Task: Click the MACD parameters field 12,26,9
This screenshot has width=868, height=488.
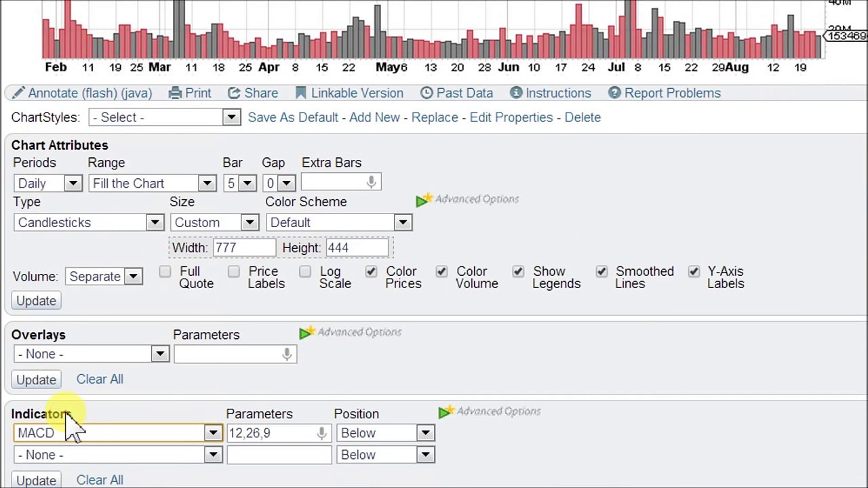Action: click(279, 433)
